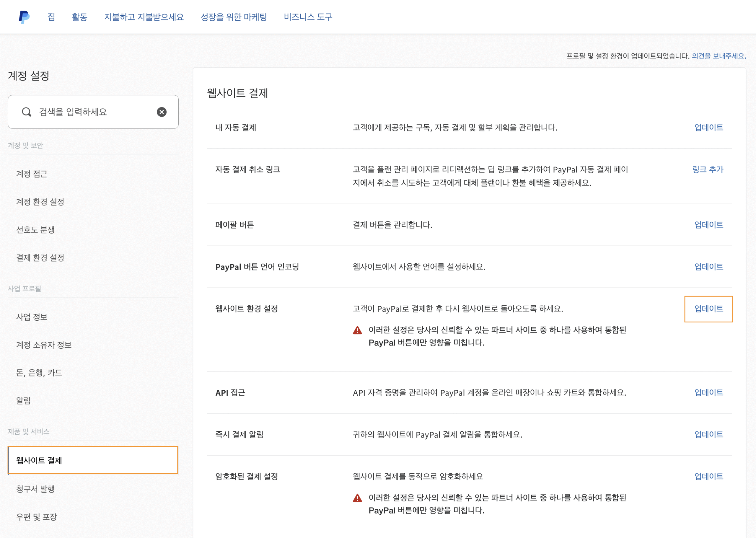Open the 집 menu
This screenshot has height=538, width=756.
click(51, 17)
